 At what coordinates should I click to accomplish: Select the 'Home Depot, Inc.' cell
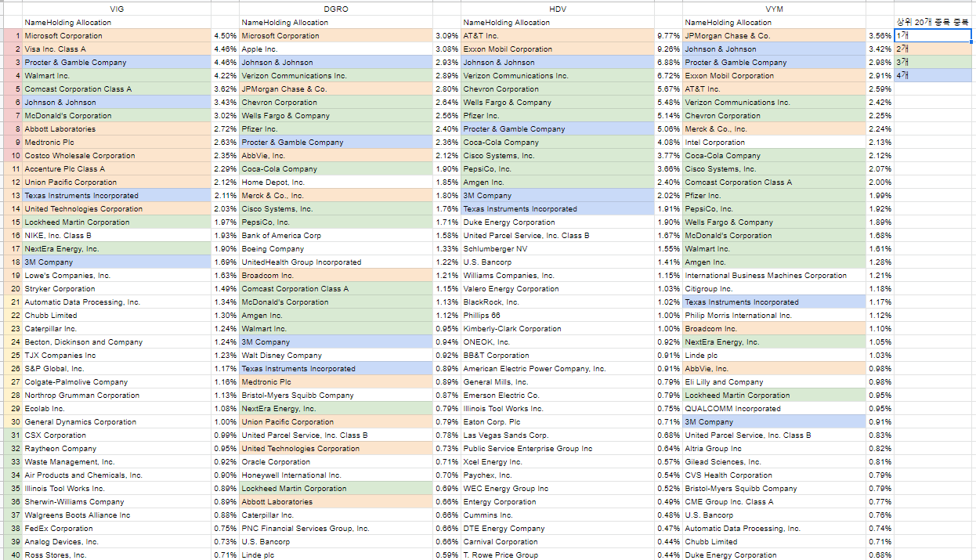pyautogui.click(x=336, y=182)
